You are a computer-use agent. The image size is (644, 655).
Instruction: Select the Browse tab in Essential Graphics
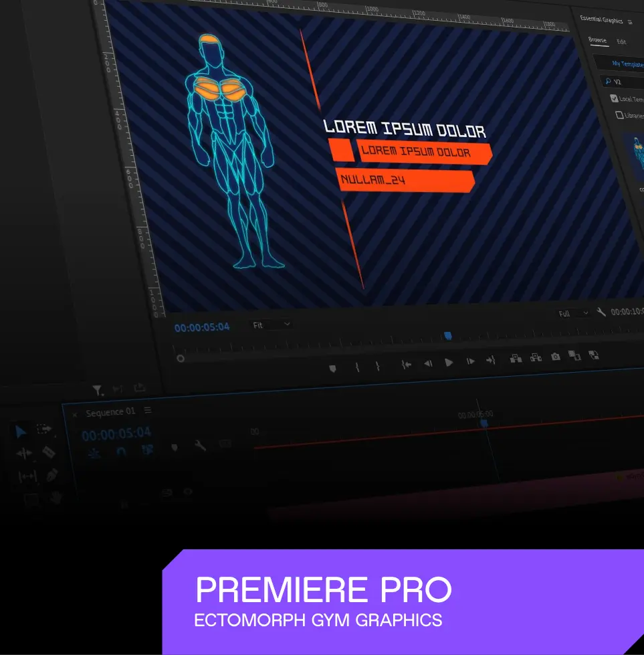pos(597,40)
